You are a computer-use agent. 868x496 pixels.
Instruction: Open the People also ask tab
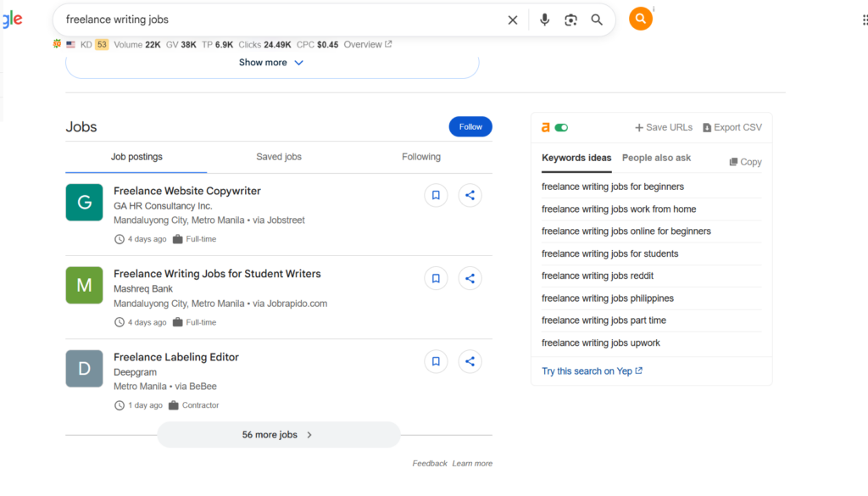(656, 158)
